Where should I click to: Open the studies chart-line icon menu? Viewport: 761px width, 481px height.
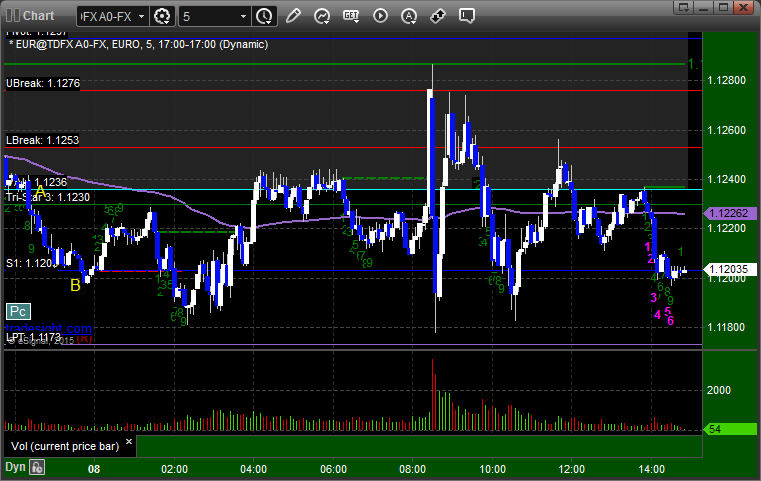322,16
